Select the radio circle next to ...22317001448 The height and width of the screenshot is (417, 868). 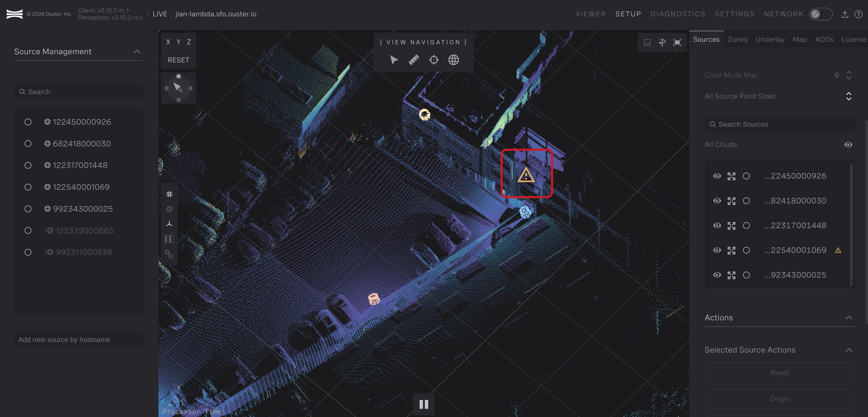pyautogui.click(x=746, y=226)
